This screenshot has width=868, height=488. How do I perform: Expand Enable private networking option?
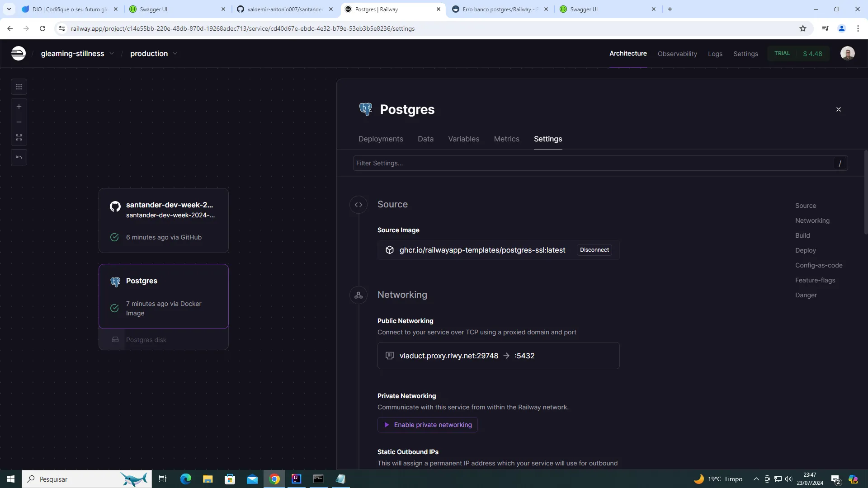(x=428, y=425)
